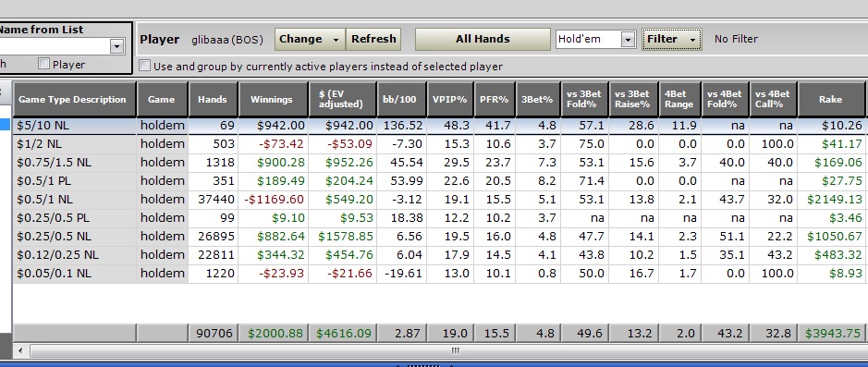Click the Refresh button
The image size is (868, 367).
(x=373, y=40)
